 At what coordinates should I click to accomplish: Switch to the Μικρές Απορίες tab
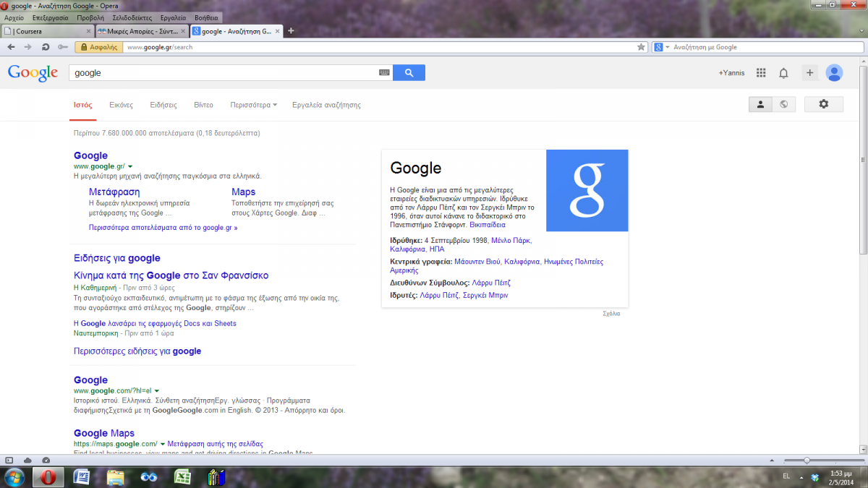pyautogui.click(x=142, y=31)
